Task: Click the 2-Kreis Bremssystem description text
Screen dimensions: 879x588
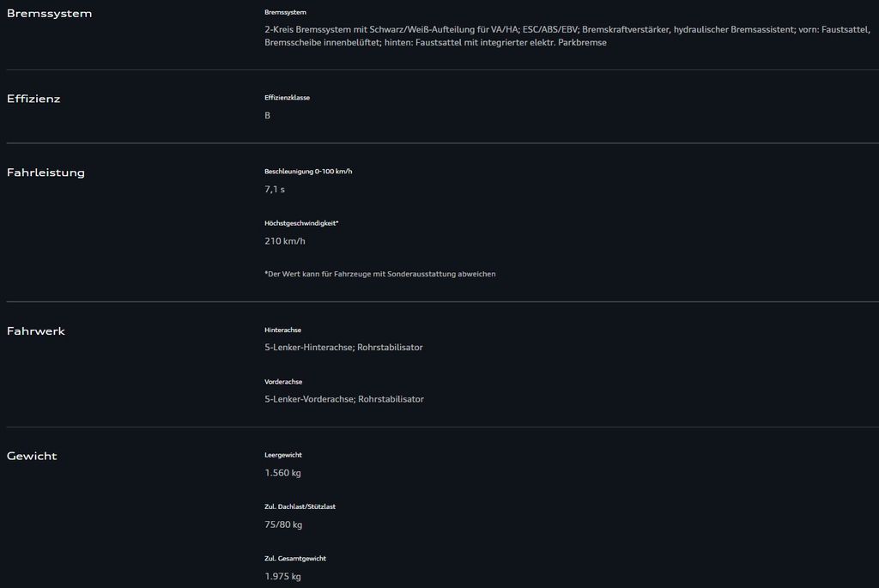Action: coord(567,35)
